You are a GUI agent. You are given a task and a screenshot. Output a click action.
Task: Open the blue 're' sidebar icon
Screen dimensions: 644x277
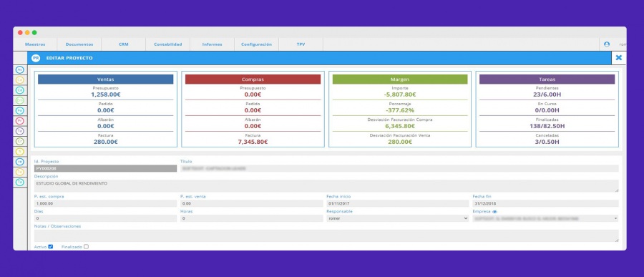20,162
